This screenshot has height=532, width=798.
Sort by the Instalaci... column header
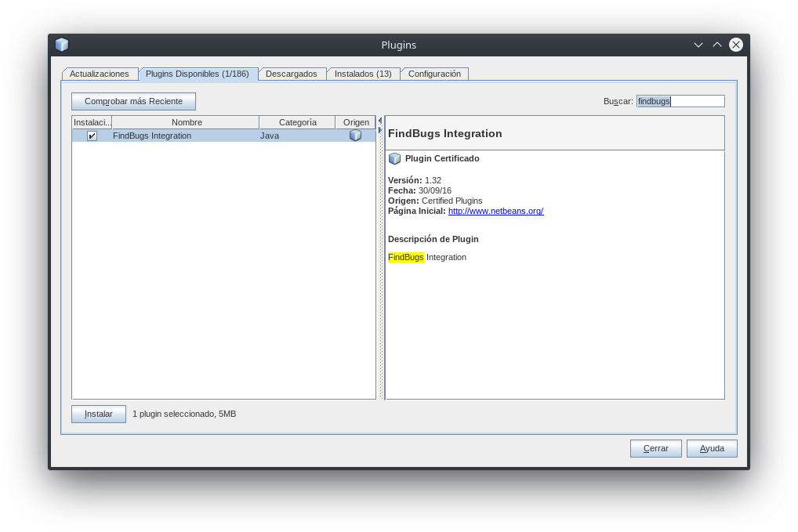[92, 122]
